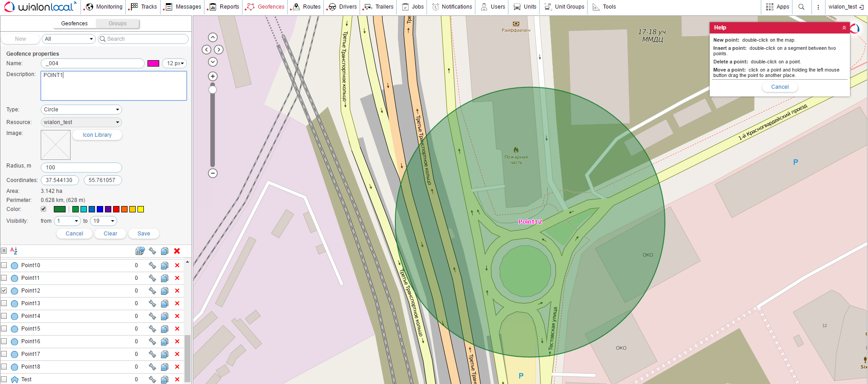Uncheck the Point12 geofence checkbox
Viewport: 868px width, 384px height.
click(4, 291)
